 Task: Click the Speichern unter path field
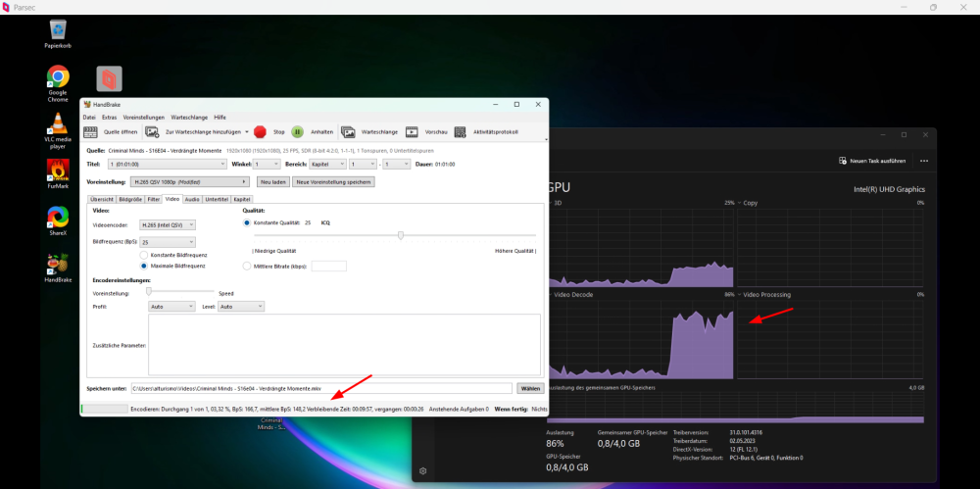coord(321,388)
